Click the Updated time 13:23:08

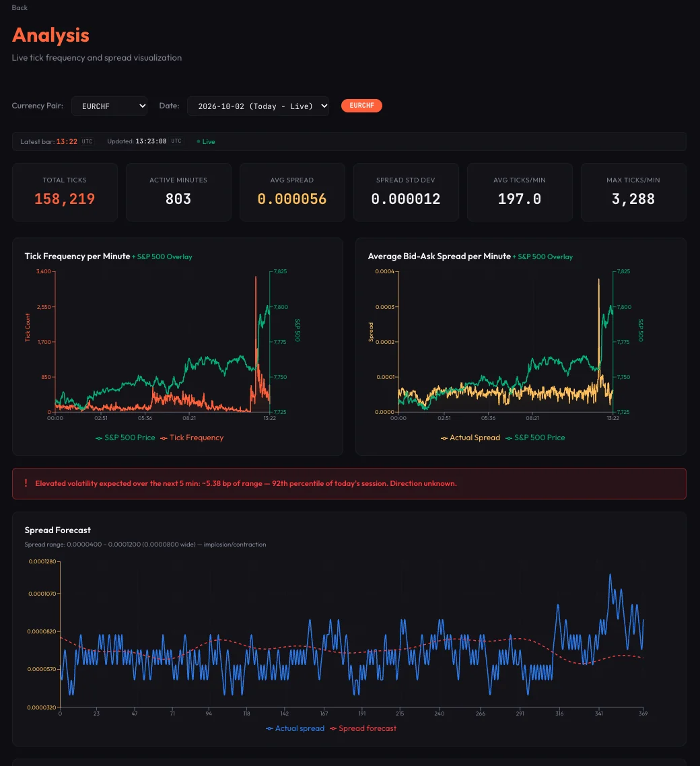[151, 141]
